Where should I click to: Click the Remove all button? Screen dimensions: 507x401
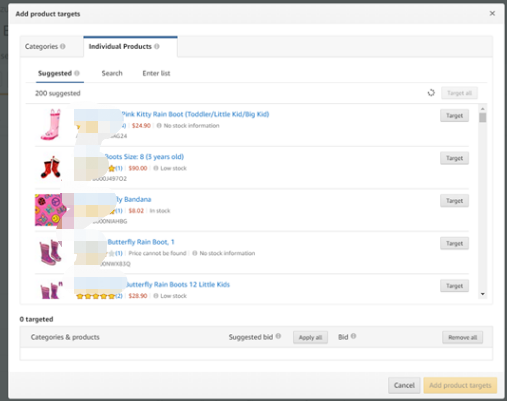tap(462, 337)
